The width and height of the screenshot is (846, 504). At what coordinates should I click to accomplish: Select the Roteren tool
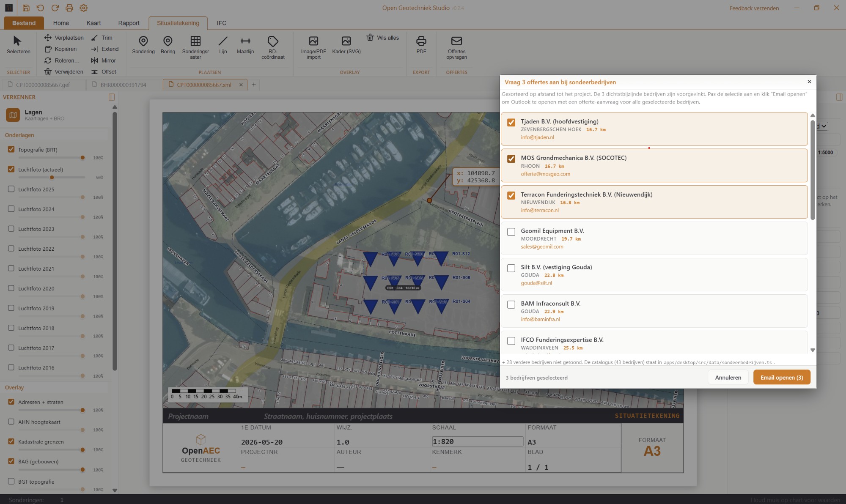62,60
